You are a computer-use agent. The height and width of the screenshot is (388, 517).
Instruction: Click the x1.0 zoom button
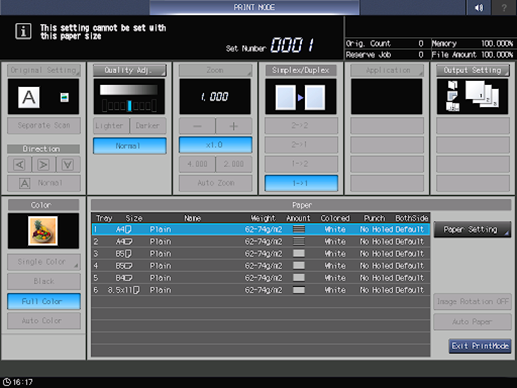point(215,145)
